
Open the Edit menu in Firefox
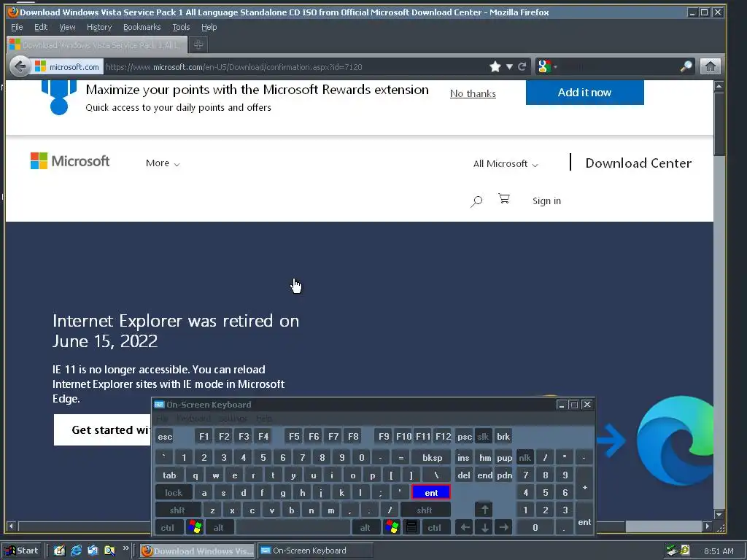(41, 27)
